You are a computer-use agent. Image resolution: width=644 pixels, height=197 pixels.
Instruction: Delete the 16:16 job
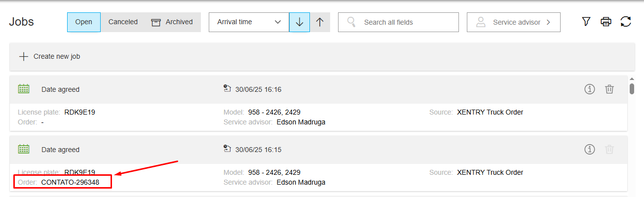pyautogui.click(x=609, y=89)
